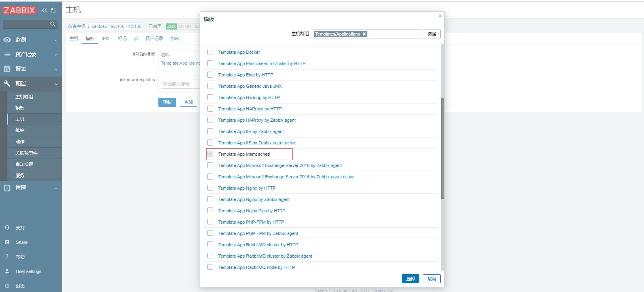Click the ZBX availability badge
Viewport: 644px width, 292px height.
[x=171, y=26]
